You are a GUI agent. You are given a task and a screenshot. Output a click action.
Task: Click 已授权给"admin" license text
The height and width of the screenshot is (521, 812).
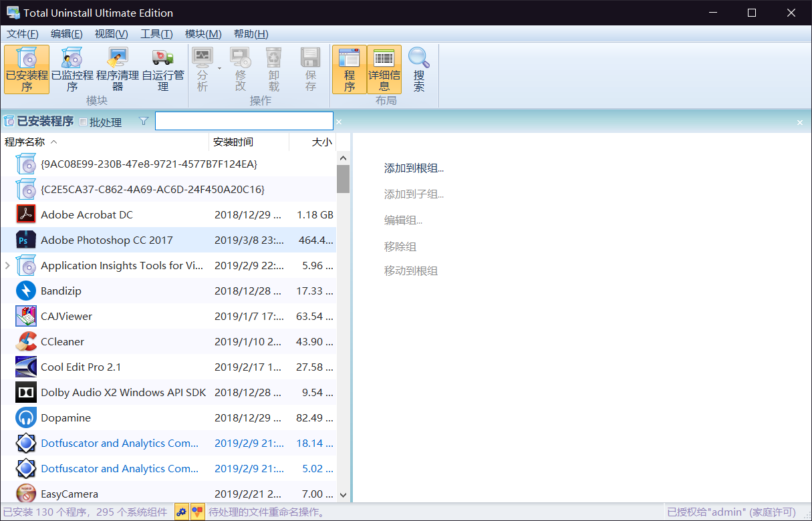[x=731, y=512]
